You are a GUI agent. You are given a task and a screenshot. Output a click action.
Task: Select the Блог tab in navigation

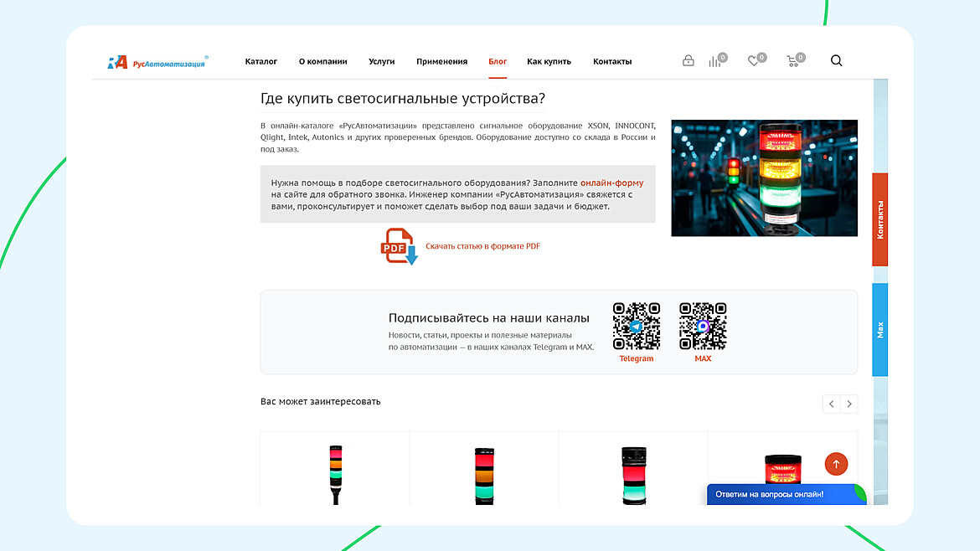pyautogui.click(x=498, y=61)
